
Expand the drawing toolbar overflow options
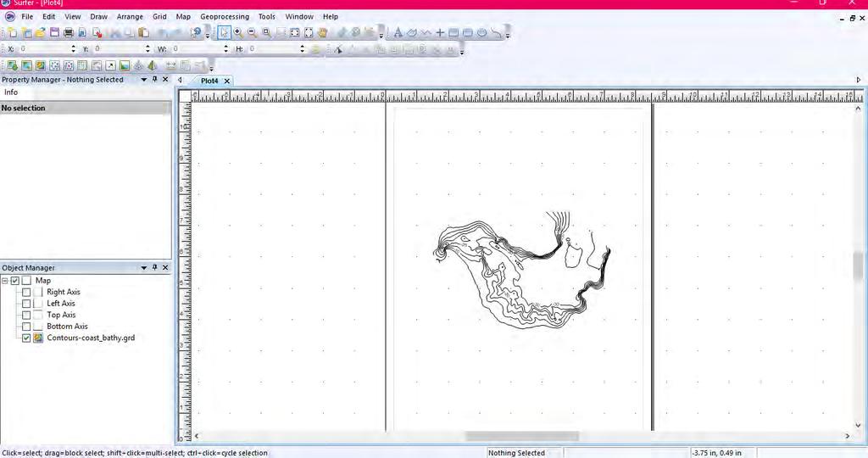(x=508, y=36)
